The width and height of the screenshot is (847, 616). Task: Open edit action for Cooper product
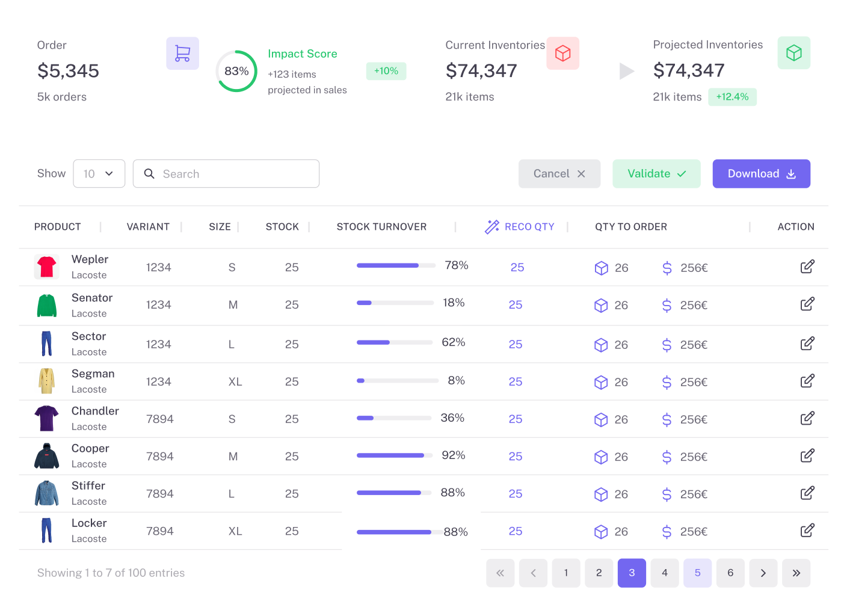(807, 455)
